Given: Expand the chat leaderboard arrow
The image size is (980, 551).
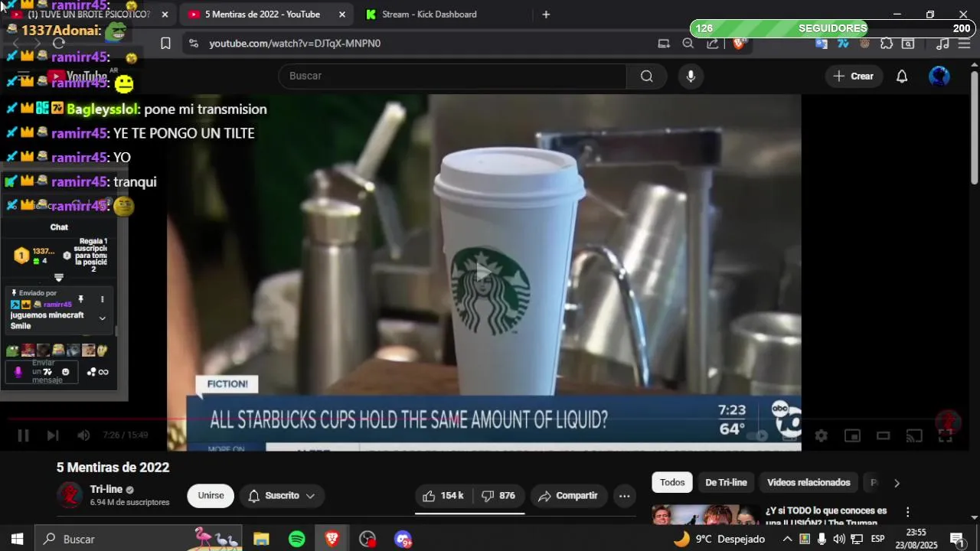Looking at the screenshot, I should [x=59, y=278].
